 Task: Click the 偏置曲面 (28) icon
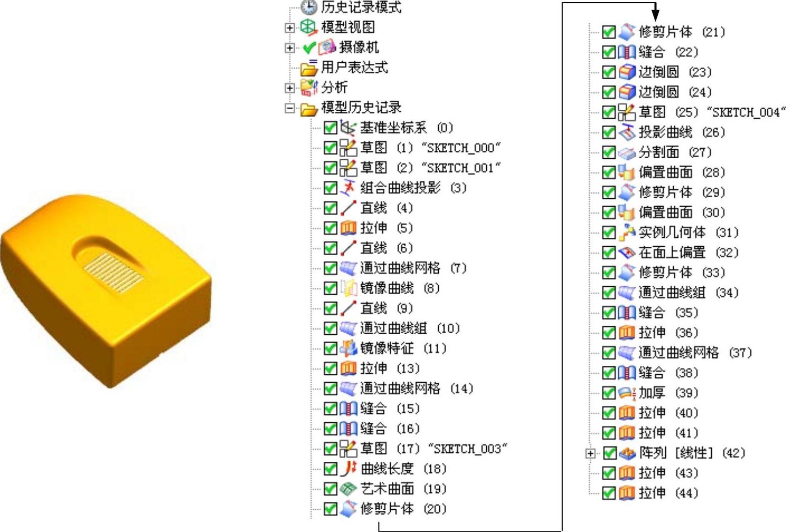pyautogui.click(x=627, y=172)
